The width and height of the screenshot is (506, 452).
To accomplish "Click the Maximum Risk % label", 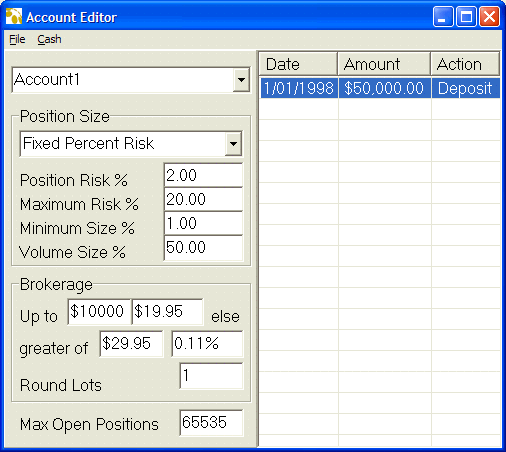I will [x=79, y=204].
